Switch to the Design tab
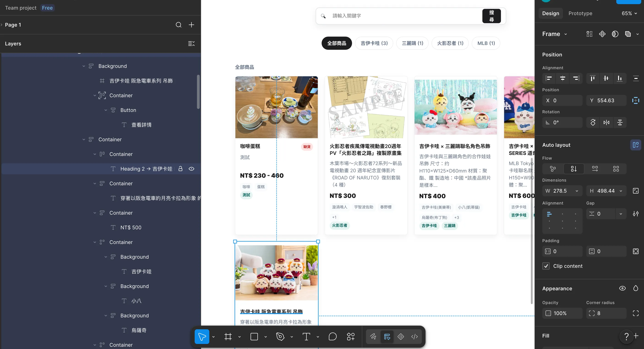Image resolution: width=644 pixels, height=349 pixels. coord(551,13)
